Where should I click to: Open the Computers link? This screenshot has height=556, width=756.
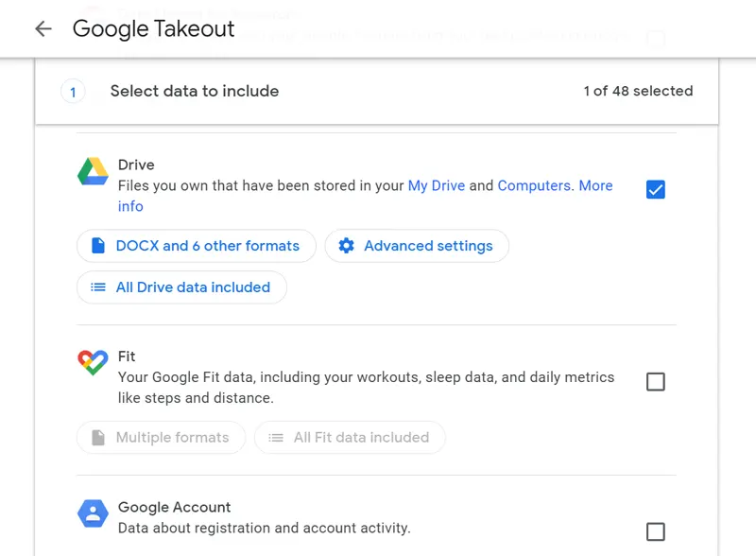pos(536,186)
